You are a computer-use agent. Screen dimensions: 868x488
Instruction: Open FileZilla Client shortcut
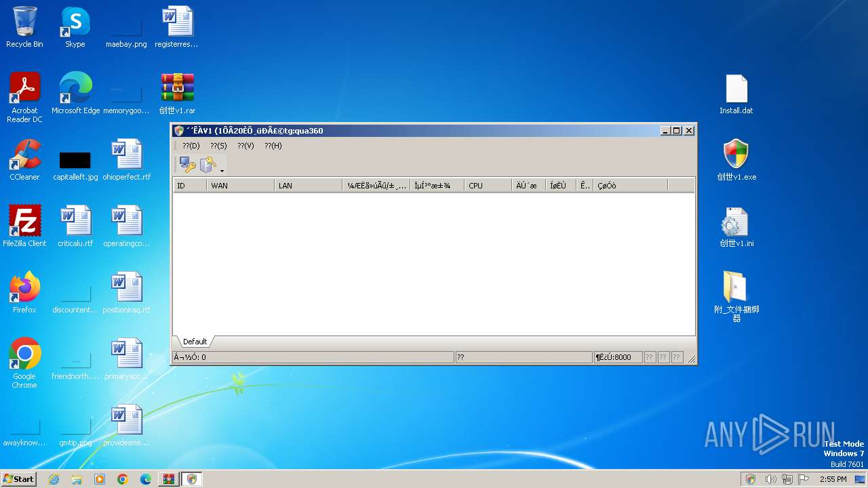click(24, 227)
